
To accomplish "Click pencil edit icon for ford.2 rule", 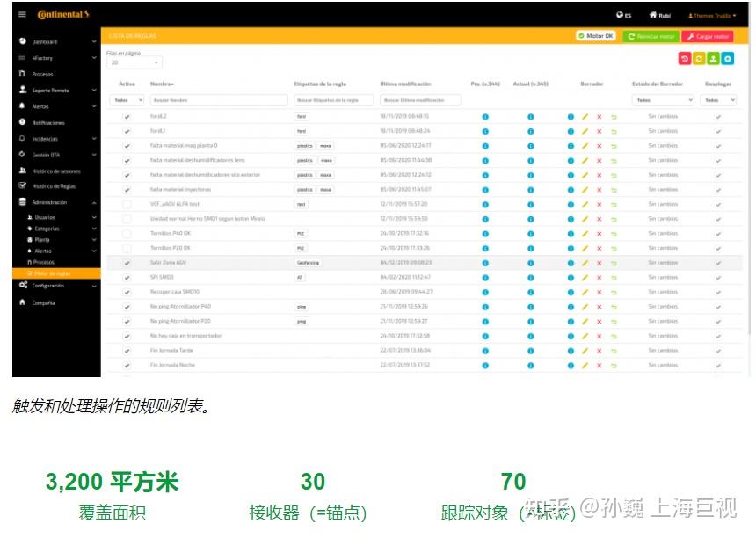I will click(585, 117).
